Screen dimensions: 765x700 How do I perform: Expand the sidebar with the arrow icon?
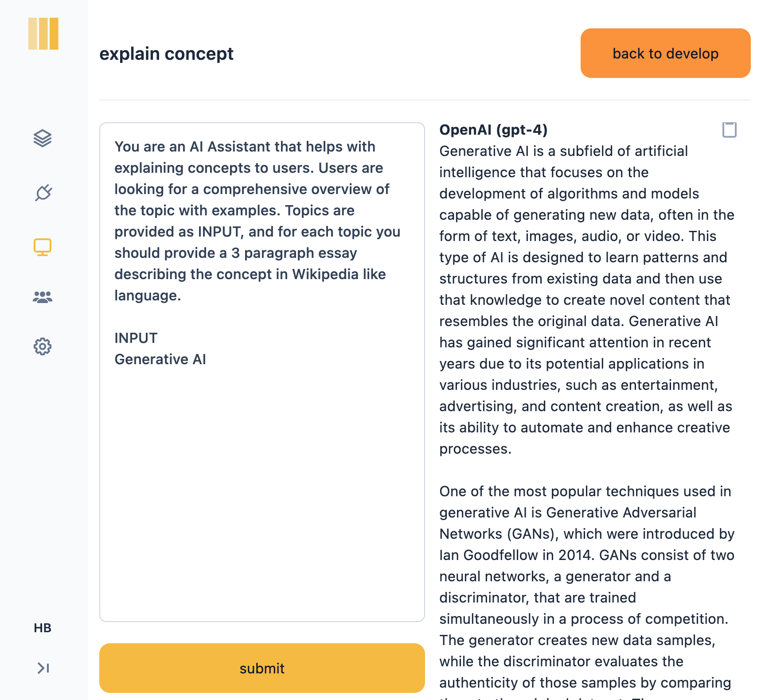click(43, 668)
